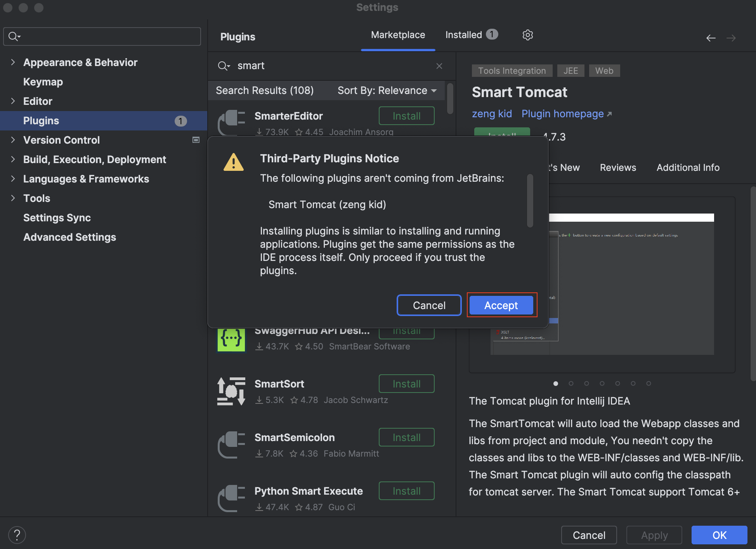Click the Version Control project-level icon
Viewport: 756px width, 549px height.
(x=196, y=140)
